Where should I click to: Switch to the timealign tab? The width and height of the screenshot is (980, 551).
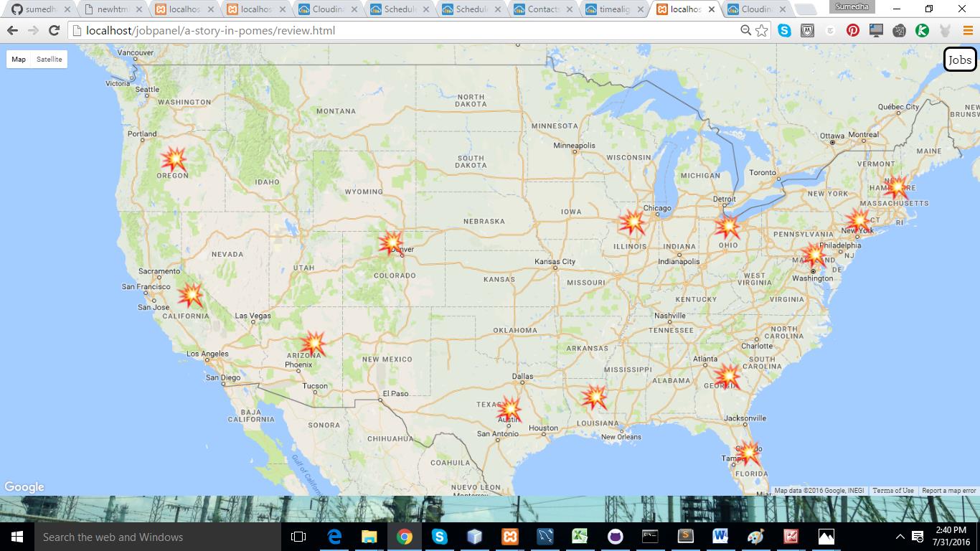tap(615, 9)
